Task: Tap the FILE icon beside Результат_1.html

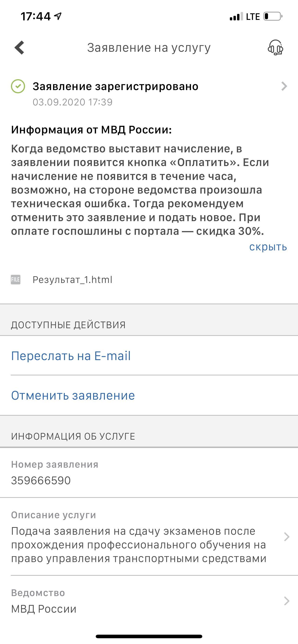Action: click(16, 280)
